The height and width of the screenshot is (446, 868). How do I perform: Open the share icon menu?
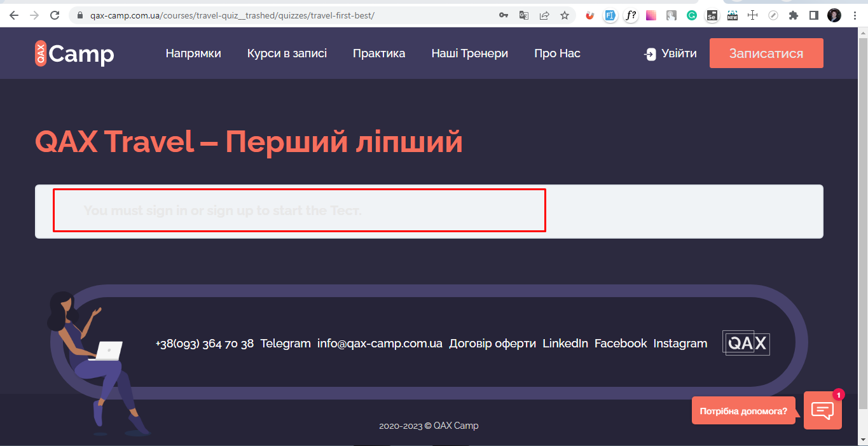coord(544,15)
